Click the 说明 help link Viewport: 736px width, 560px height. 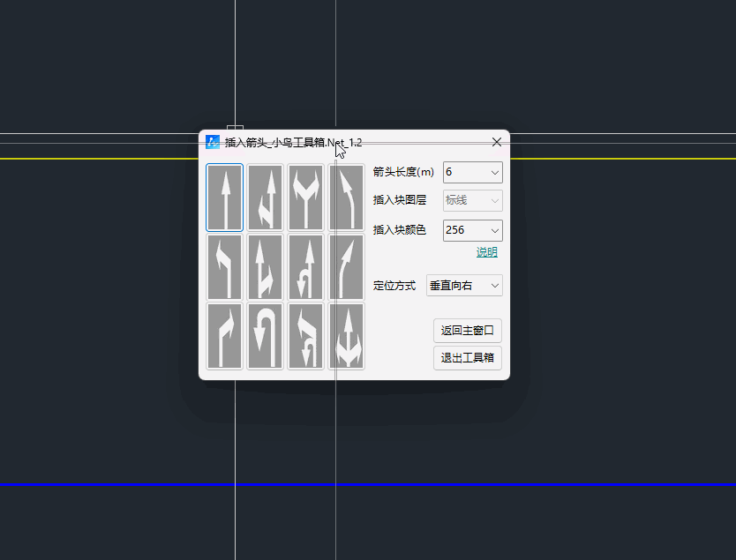[x=487, y=252]
